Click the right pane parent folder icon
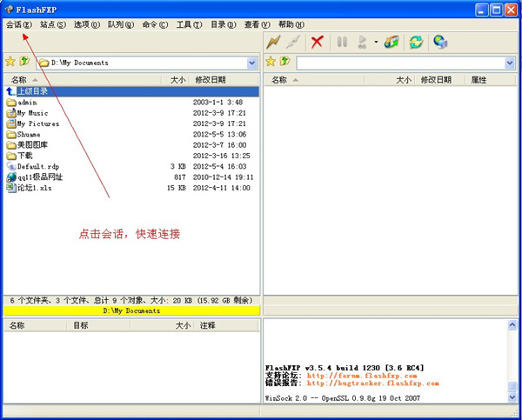 [x=284, y=63]
